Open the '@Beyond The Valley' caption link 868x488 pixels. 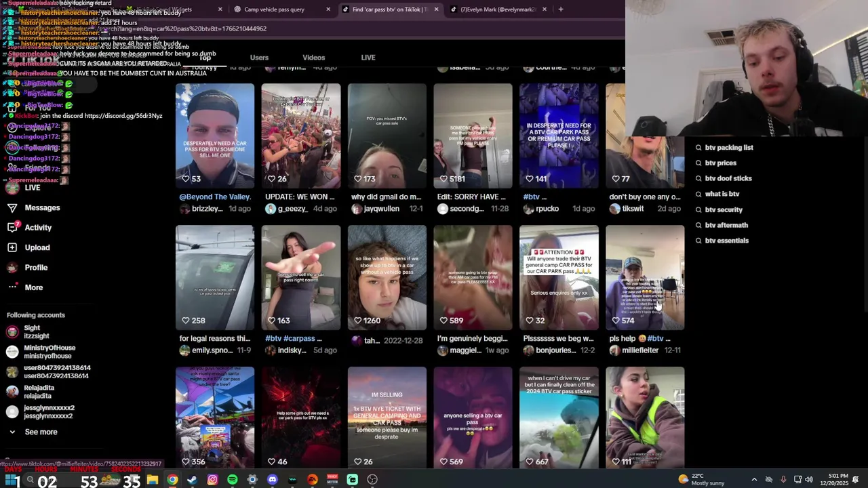[x=215, y=197]
